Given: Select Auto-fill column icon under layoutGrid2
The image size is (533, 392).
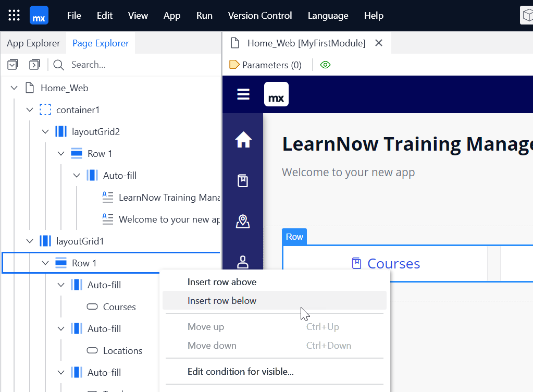Looking at the screenshot, I should click(92, 176).
